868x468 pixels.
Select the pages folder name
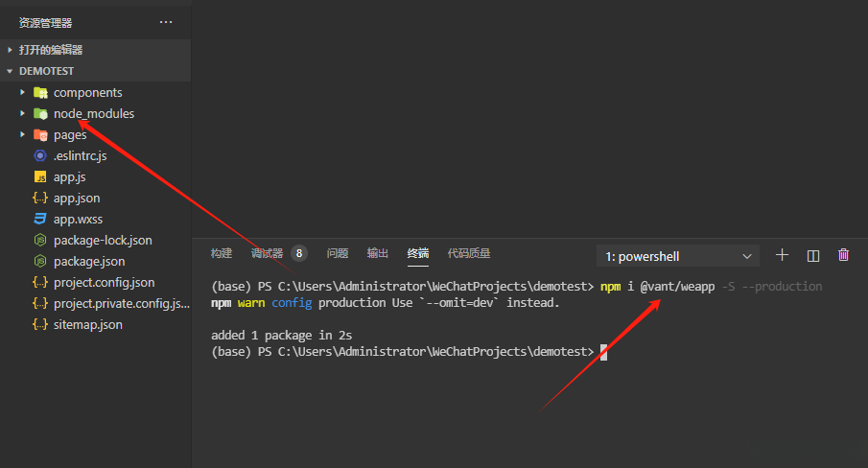(70, 135)
